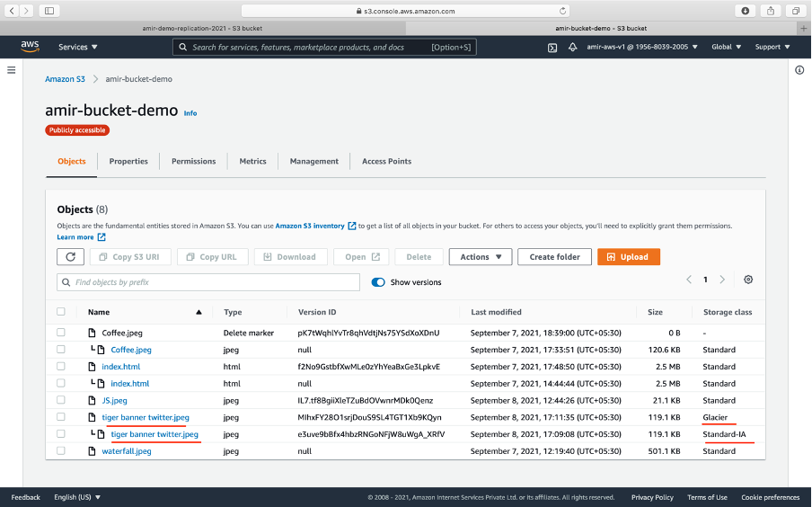The width and height of the screenshot is (812, 507).
Task: Open AWS CloudShell terminal icon
Action: (x=552, y=47)
